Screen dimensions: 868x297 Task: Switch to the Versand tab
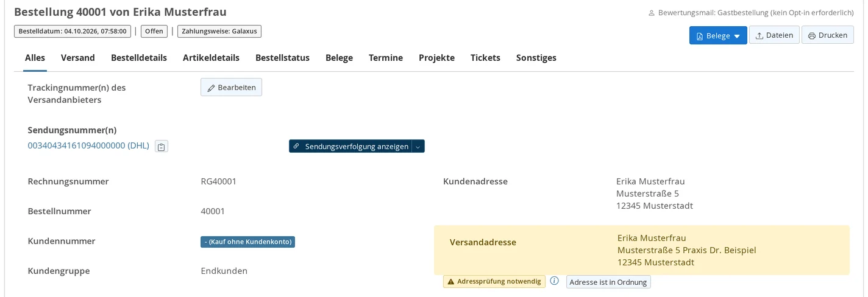tap(78, 58)
